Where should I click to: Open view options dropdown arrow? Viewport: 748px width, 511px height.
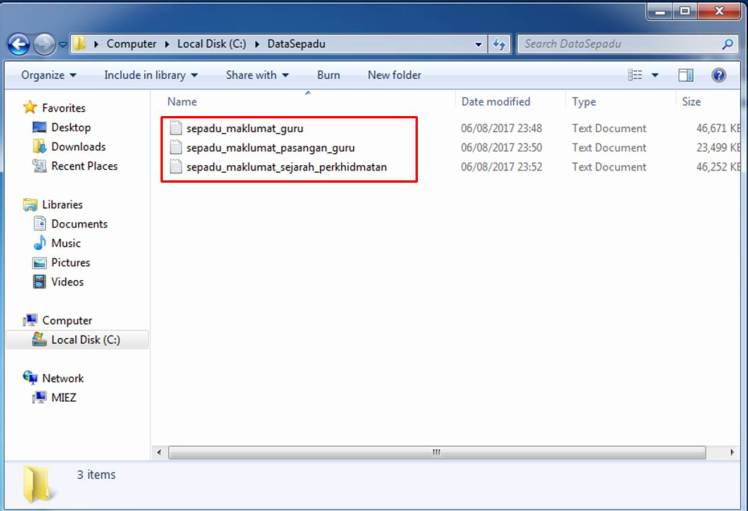point(656,75)
